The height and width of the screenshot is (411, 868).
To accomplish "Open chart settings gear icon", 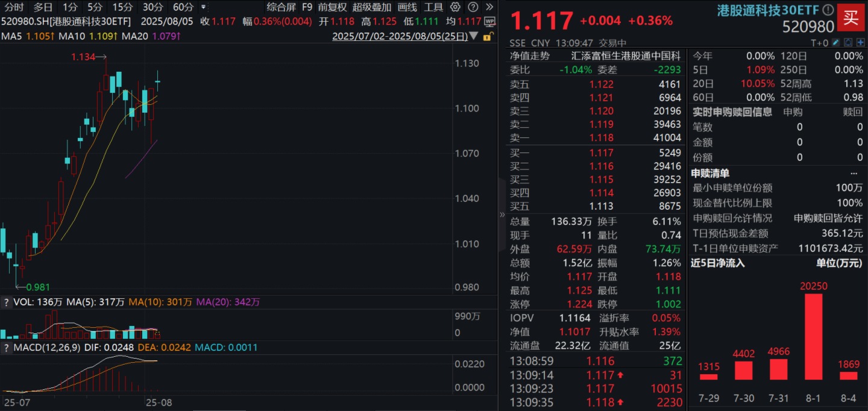I will (456, 7).
